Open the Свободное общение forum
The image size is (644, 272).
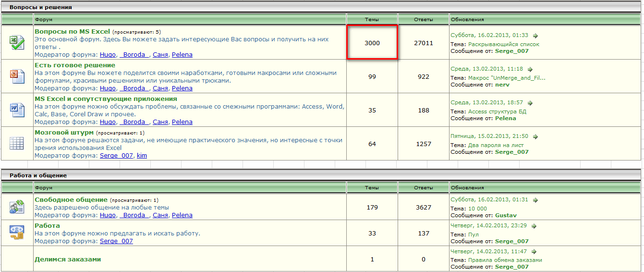click(71, 199)
